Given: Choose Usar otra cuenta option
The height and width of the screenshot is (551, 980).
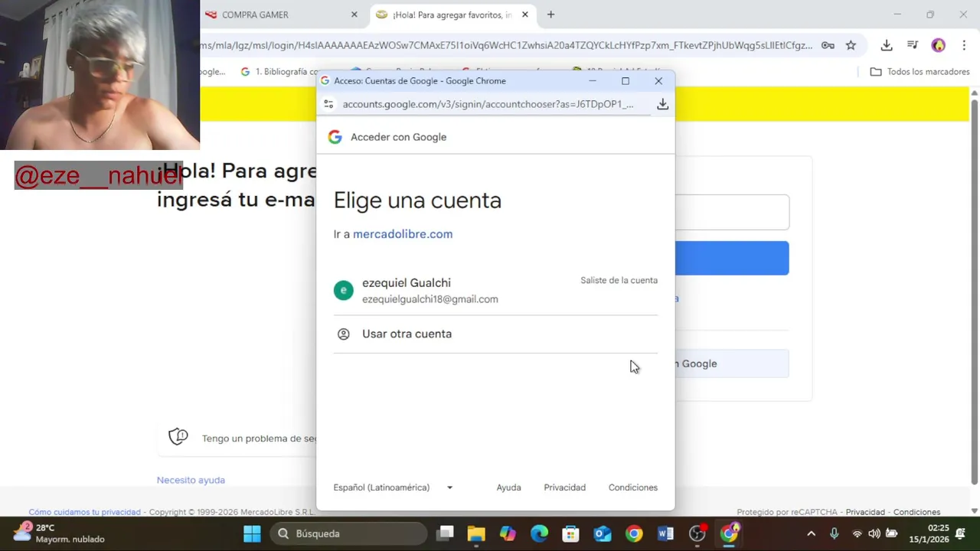Looking at the screenshot, I should click(x=495, y=334).
